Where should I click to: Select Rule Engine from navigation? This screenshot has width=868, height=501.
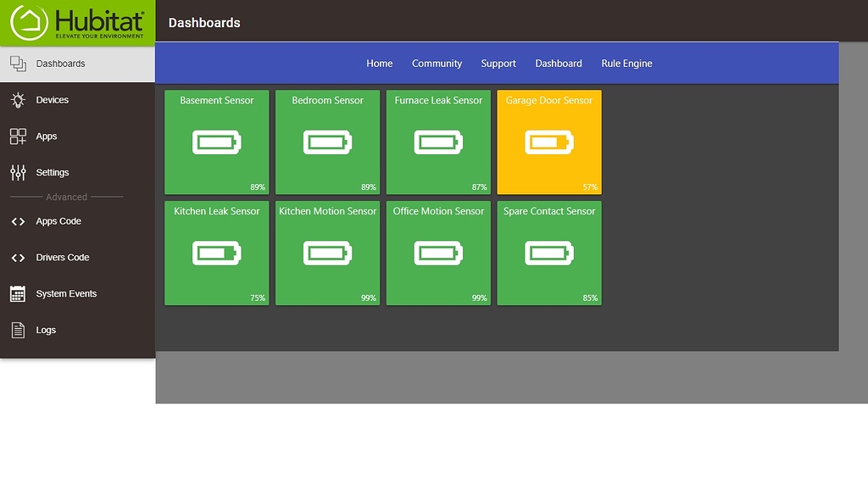click(x=626, y=63)
